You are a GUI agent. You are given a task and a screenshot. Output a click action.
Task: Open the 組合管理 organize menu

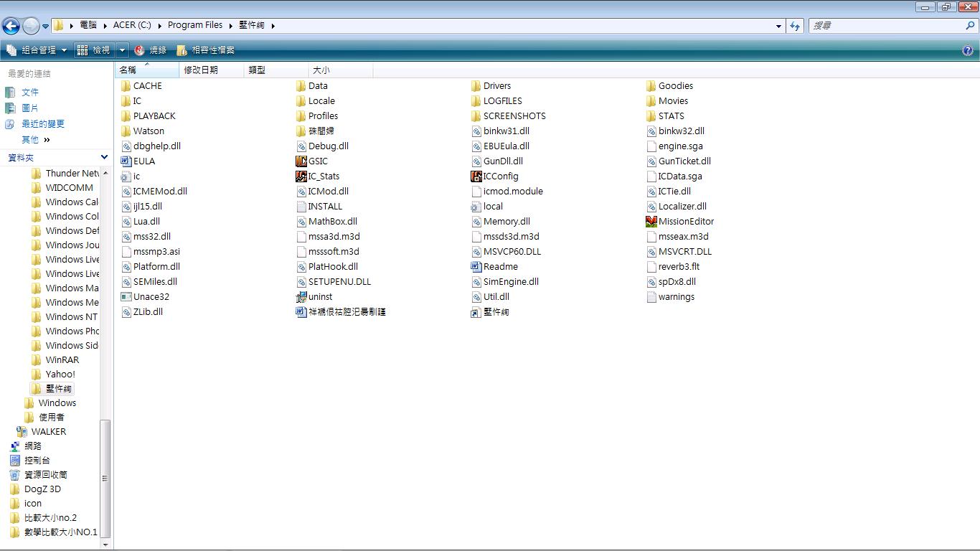tap(36, 50)
